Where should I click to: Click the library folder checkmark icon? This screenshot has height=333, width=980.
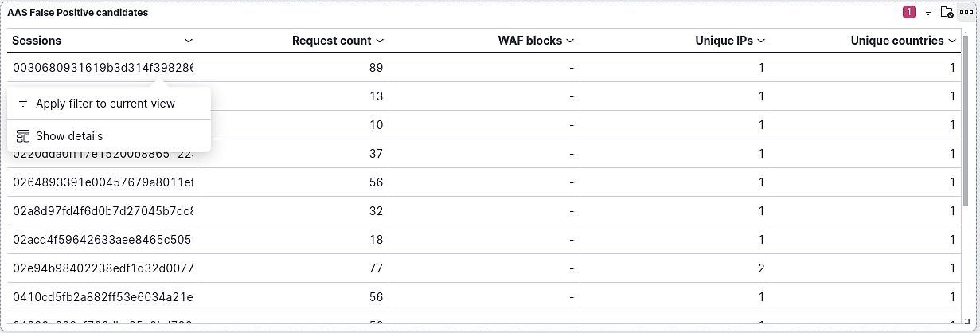(x=947, y=13)
